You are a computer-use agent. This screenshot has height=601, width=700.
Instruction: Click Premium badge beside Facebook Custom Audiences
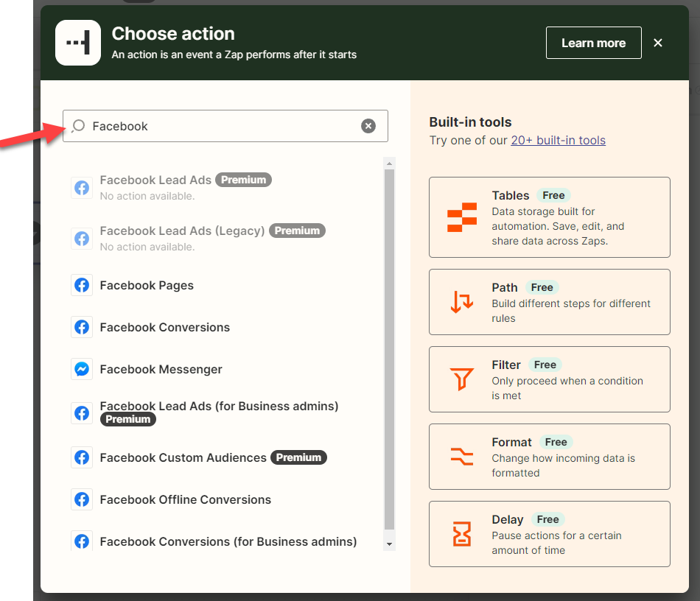click(x=298, y=457)
